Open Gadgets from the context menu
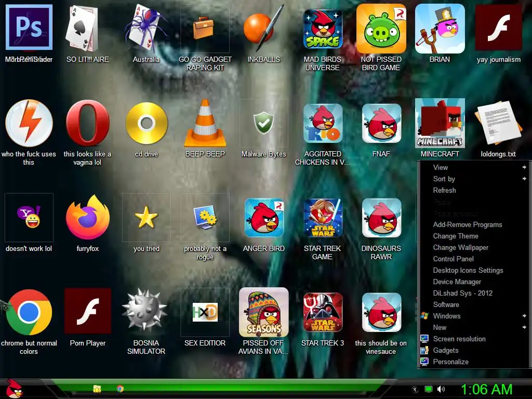 (474, 351)
